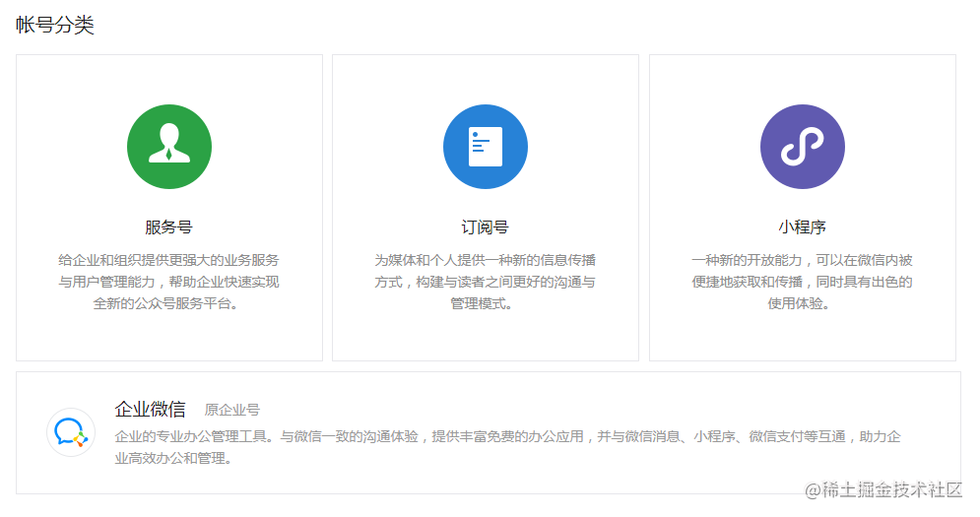Select the 小程序 title

pos(803,226)
